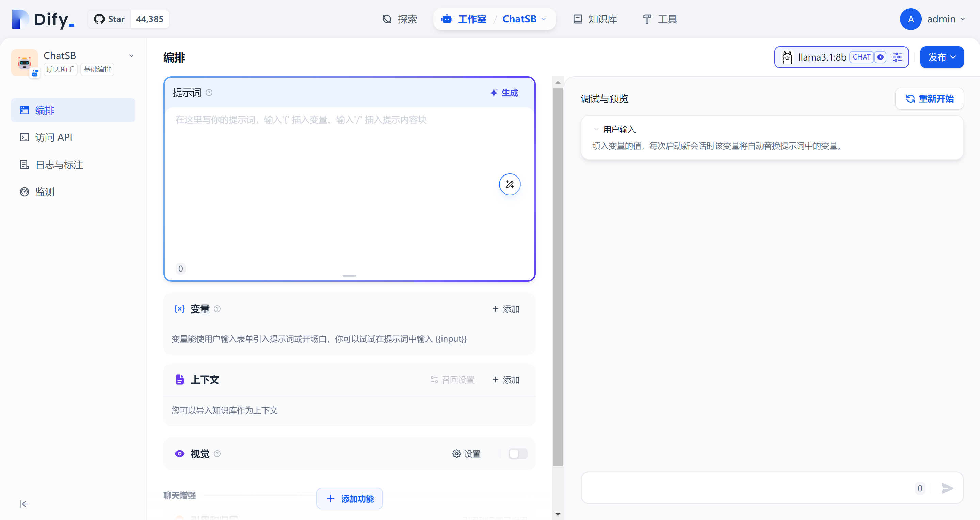Open model parameter settings sliders icon
Viewport: 980px width, 520px height.
point(897,57)
